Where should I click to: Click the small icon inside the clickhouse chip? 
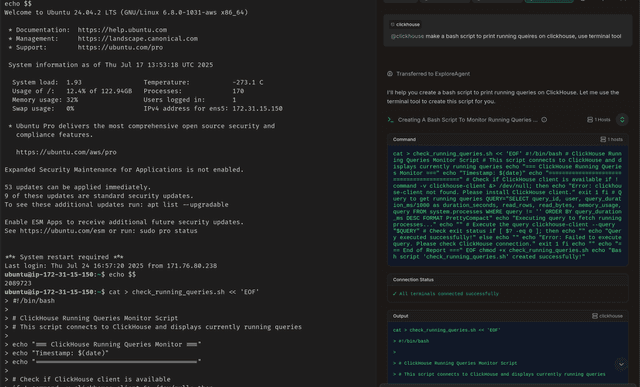(393, 24)
